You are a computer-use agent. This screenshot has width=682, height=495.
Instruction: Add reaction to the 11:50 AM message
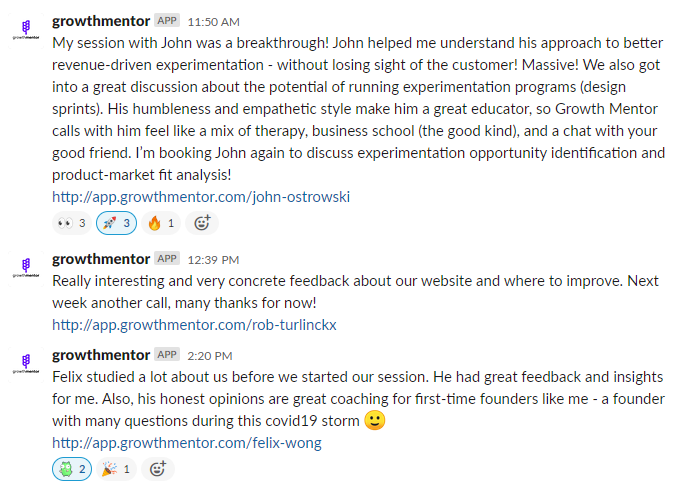click(x=202, y=223)
